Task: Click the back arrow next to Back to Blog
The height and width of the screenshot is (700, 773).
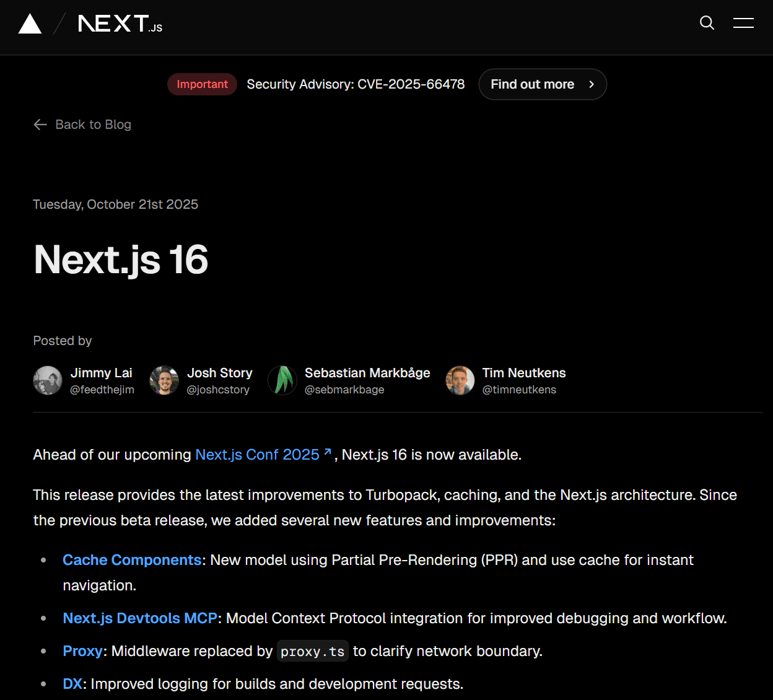Action: 40,125
